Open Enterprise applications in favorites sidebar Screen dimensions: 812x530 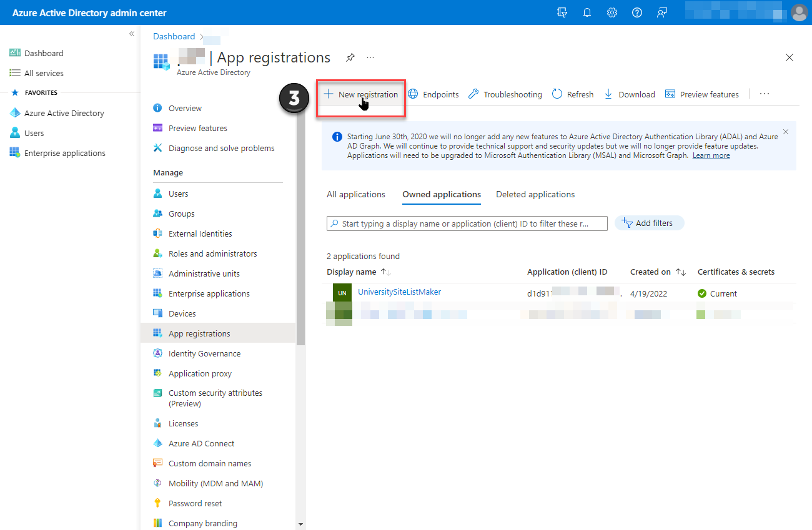[57, 153]
